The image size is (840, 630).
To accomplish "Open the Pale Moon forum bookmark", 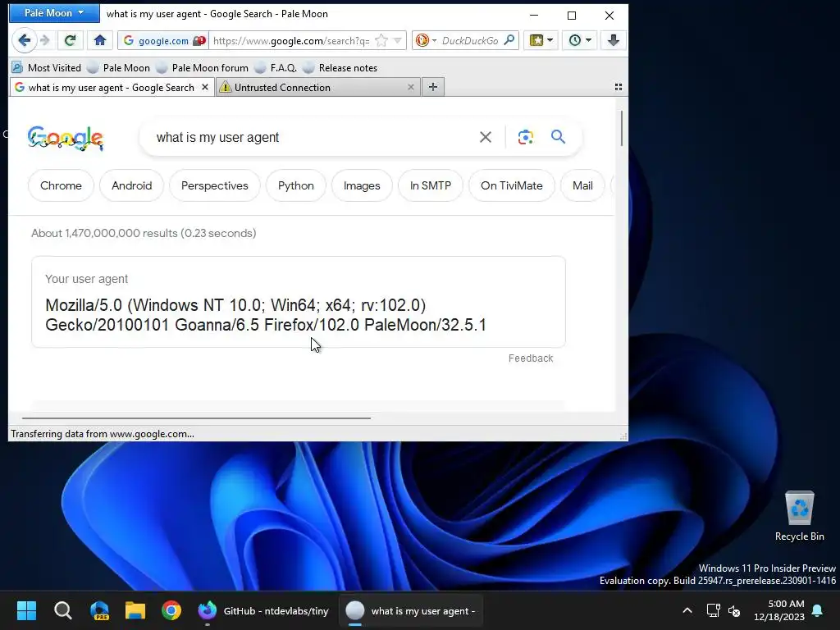I will [203, 68].
